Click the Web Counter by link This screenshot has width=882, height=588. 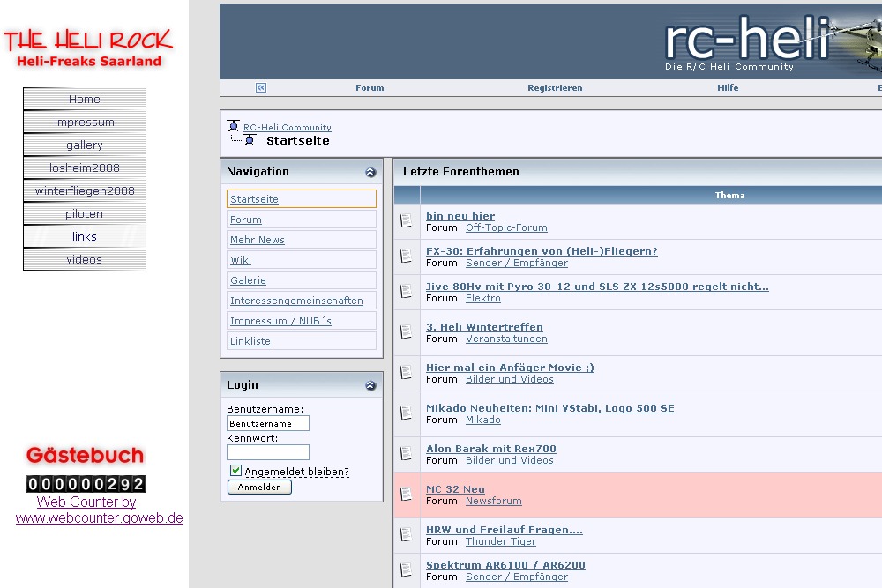click(x=86, y=502)
